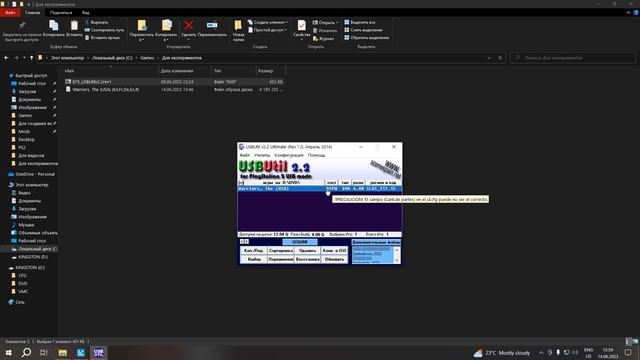Click USBUtil taskbar icon

(98, 353)
